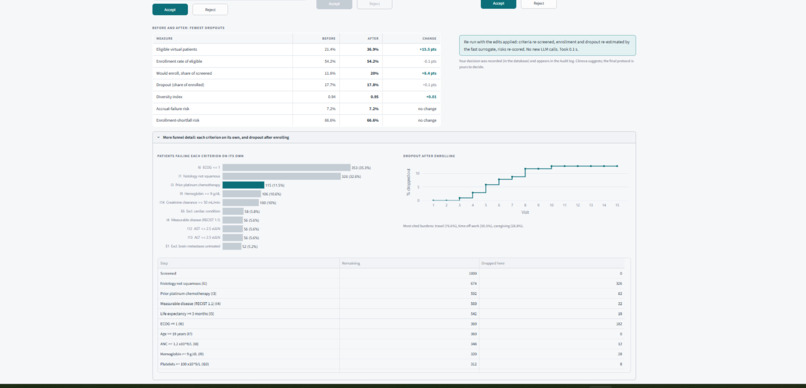Screen dimensions: 806x388
Task: Click the +0.01 change value
Action: (432, 97)
